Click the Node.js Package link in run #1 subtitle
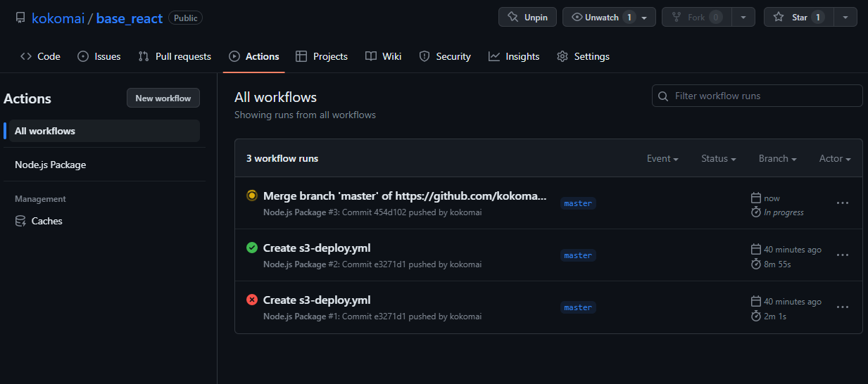868x384 pixels. (295, 316)
